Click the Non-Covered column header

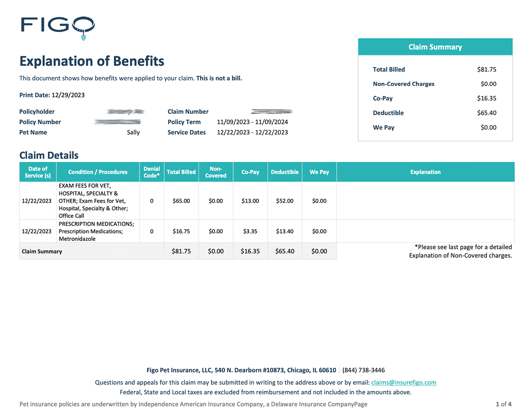pyautogui.click(x=216, y=172)
